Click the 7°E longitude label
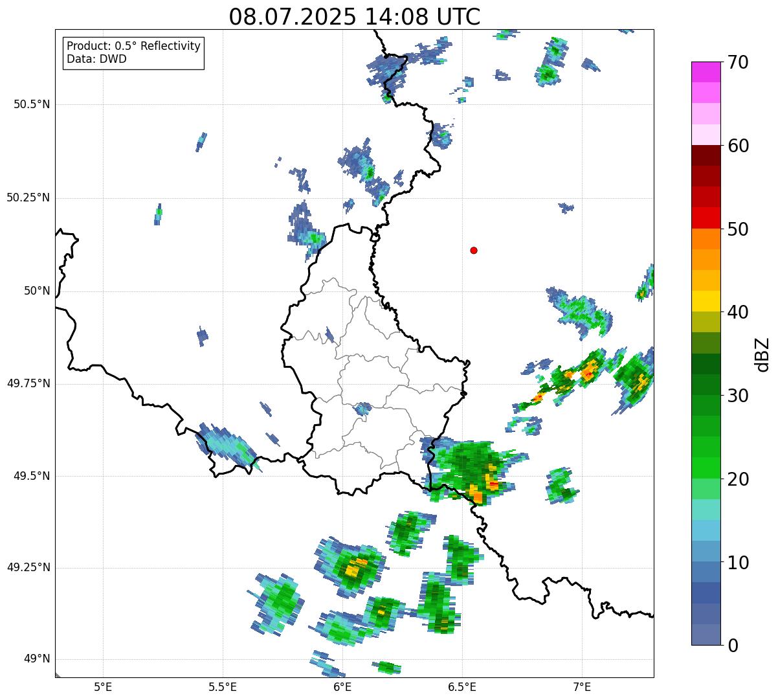Viewport: 778px width, 700px height. [x=582, y=687]
